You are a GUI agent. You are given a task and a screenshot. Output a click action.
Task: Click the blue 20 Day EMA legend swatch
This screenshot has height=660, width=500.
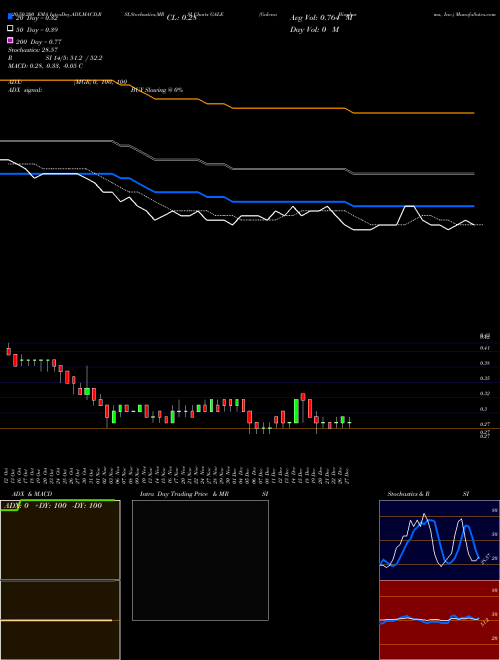(x=10, y=16)
